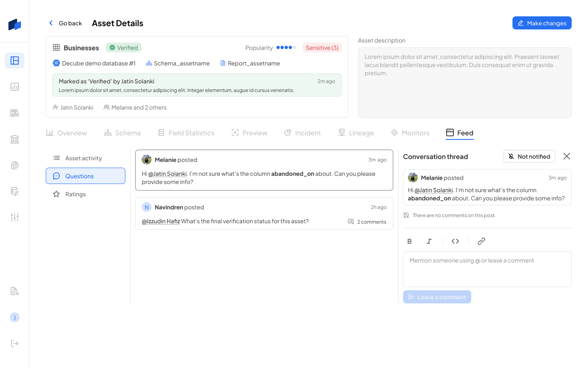Click the Sensitive (3) tag
The image size is (588, 368).
322,48
